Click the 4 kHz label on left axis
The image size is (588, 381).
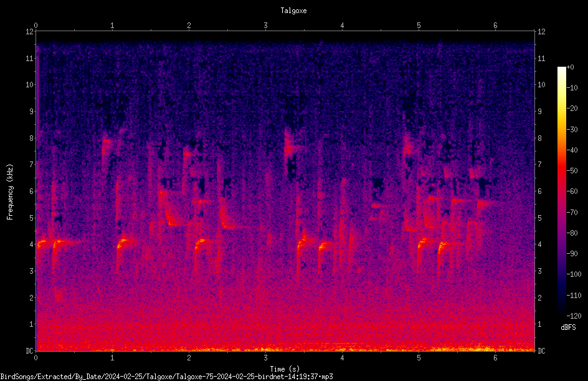31,244
